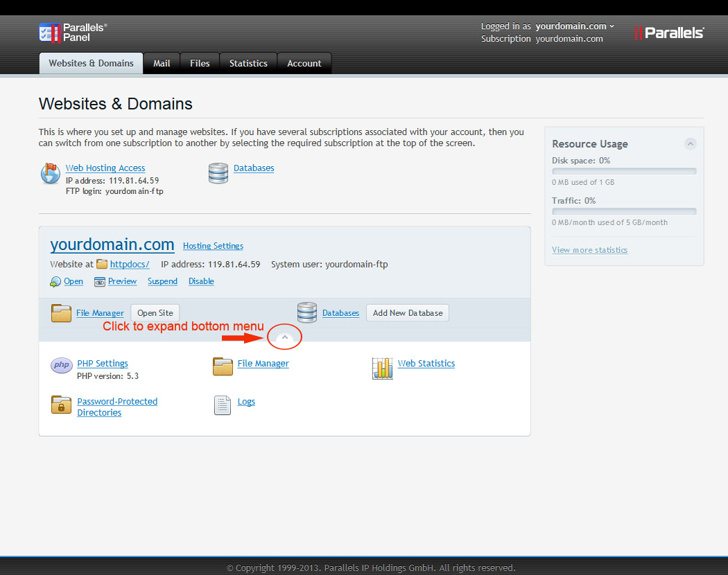Open the PHP Settings icon
Image resolution: width=728 pixels, height=575 pixels.
[x=62, y=366]
